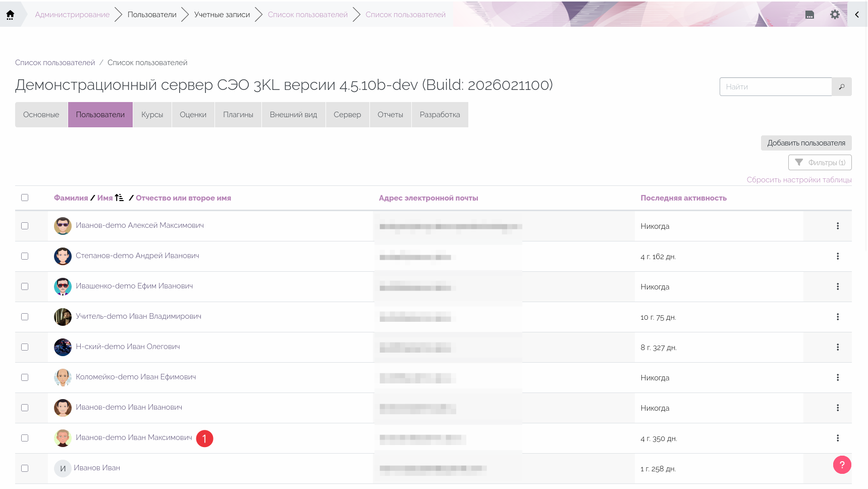Open avatar of Степанов-demo Андрей Иванович
This screenshot has height=489, width=868.
coord(63,256)
